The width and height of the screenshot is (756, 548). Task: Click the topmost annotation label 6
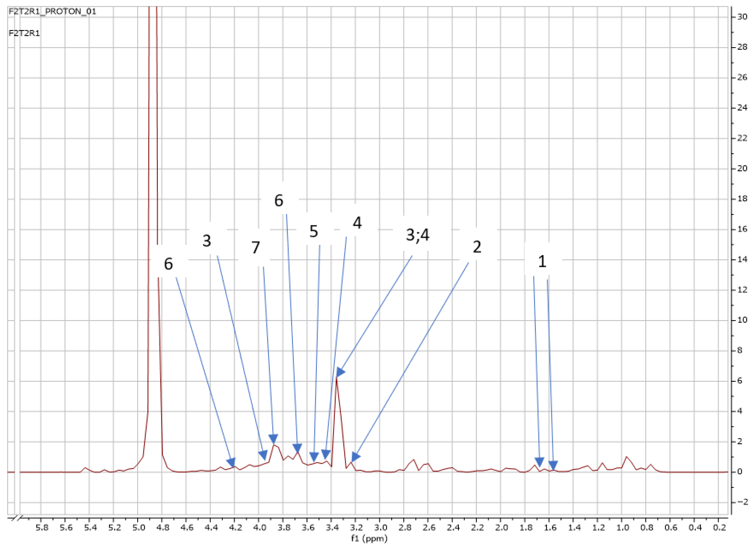click(279, 201)
